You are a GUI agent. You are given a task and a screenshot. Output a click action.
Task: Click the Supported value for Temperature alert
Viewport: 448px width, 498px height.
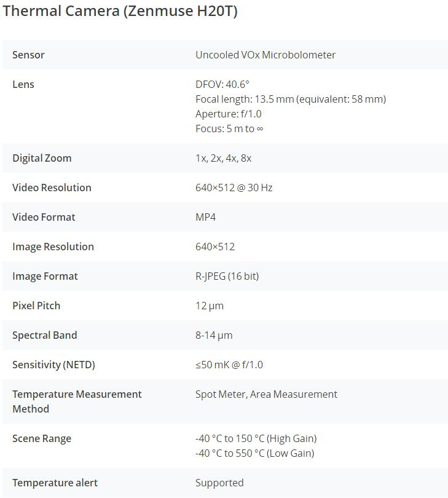click(x=220, y=483)
